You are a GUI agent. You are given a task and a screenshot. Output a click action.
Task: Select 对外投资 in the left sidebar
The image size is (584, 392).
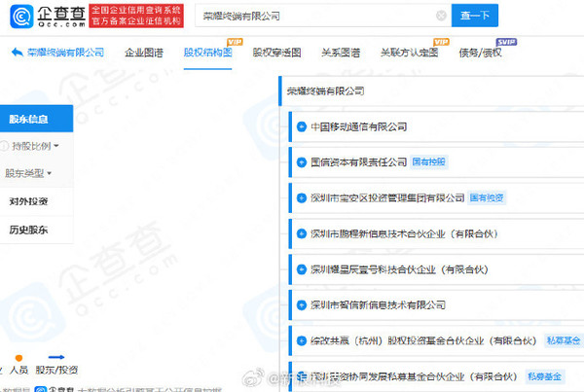tap(29, 202)
